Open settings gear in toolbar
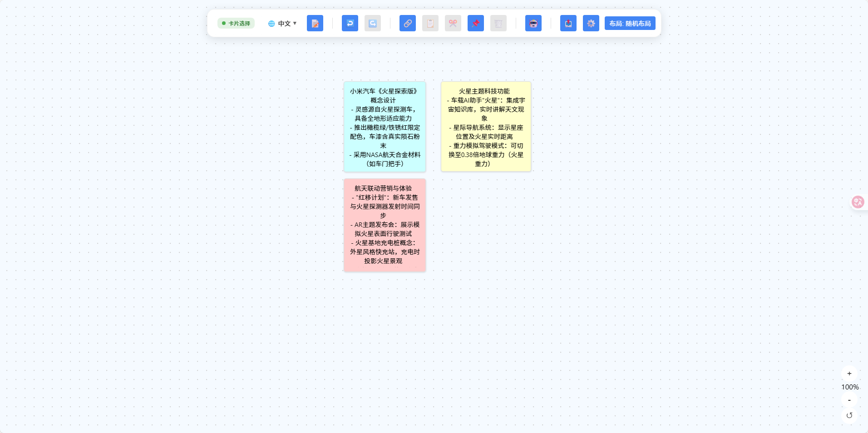This screenshot has width=868, height=433. (x=591, y=23)
